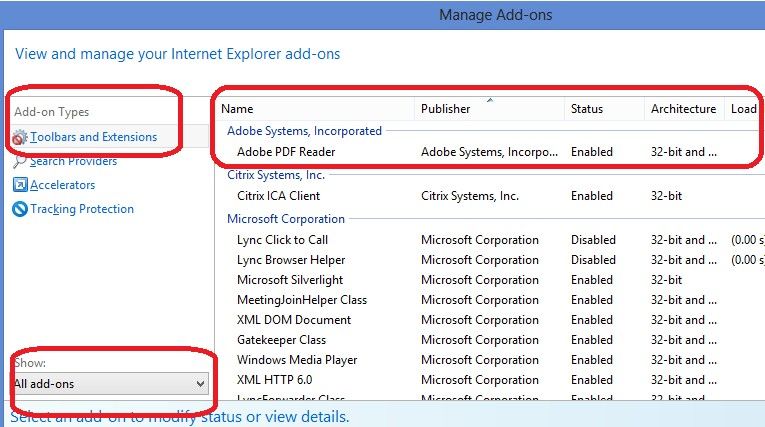This screenshot has height=427, width=765.
Task: Select the Windows Media Player add-on
Action: coord(297,360)
